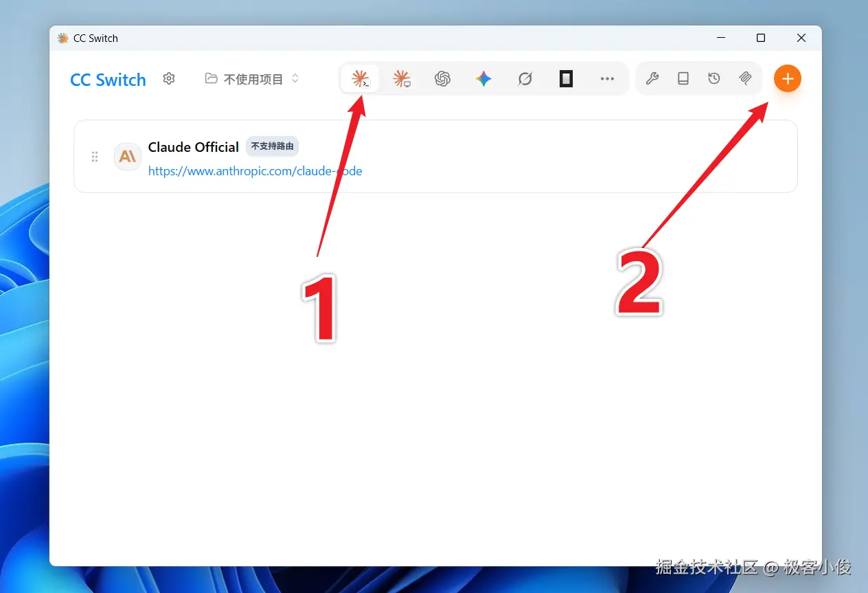The width and height of the screenshot is (868, 593).
Task: Close the CC Switch window
Action: pyautogui.click(x=801, y=38)
